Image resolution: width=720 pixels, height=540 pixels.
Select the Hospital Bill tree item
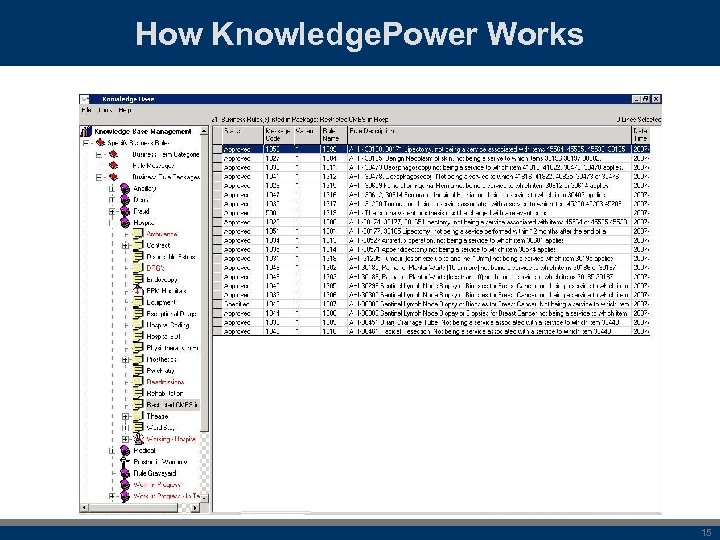[x=163, y=336]
